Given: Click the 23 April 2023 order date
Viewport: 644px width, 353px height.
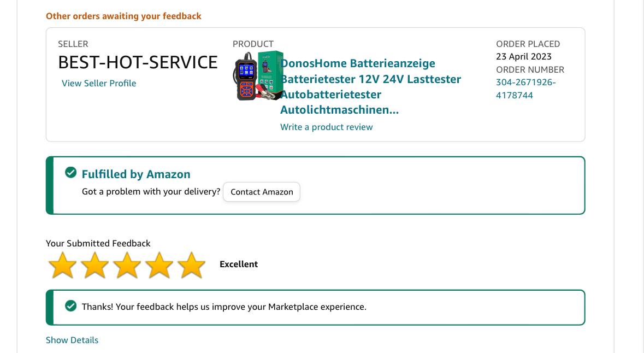Looking at the screenshot, I should pyautogui.click(x=524, y=56).
